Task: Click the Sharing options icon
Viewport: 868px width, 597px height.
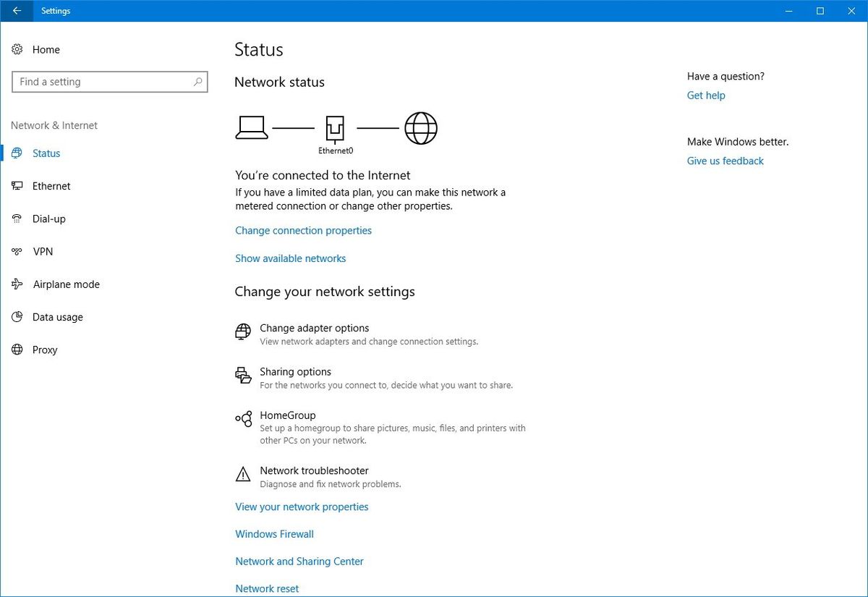Action: tap(242, 375)
